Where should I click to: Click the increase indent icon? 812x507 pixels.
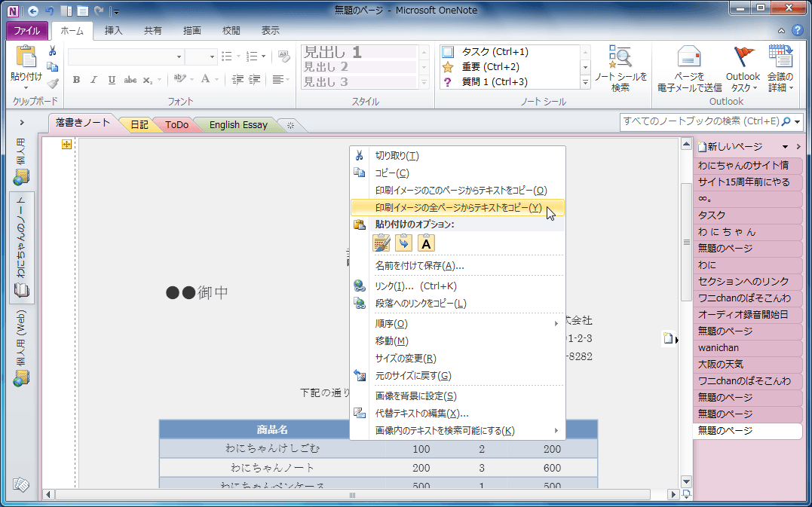click(254, 80)
